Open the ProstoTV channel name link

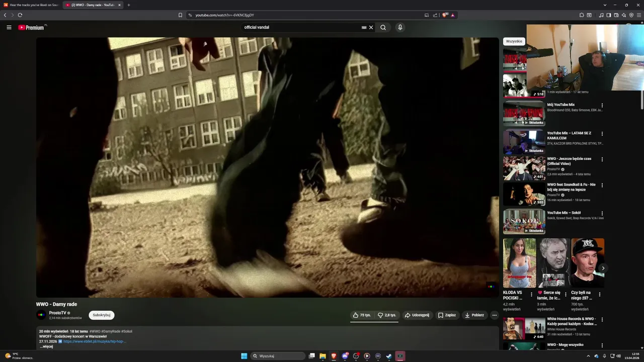point(57,313)
